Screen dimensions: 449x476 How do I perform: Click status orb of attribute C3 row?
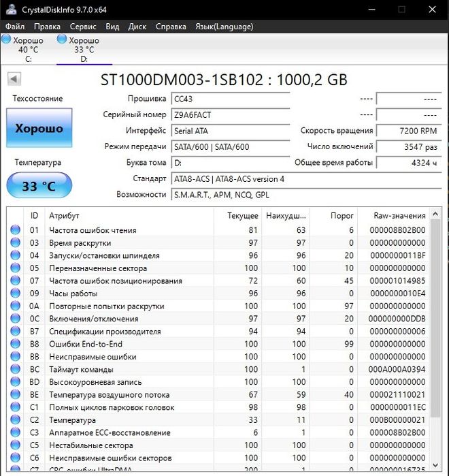click(x=16, y=432)
